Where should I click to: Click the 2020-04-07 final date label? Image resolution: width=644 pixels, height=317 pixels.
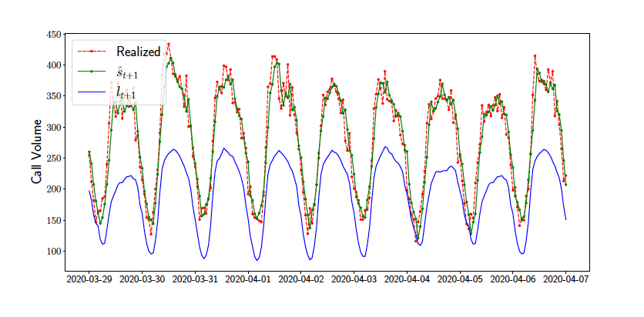point(566,277)
